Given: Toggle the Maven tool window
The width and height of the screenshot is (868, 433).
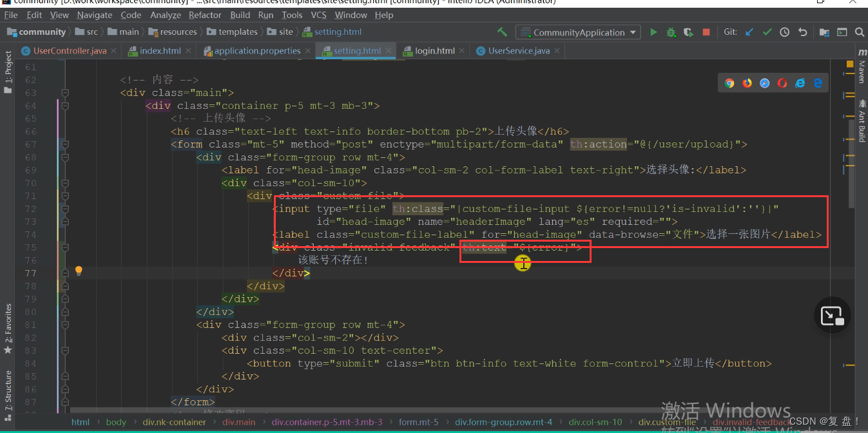Looking at the screenshot, I should tap(861, 67).
